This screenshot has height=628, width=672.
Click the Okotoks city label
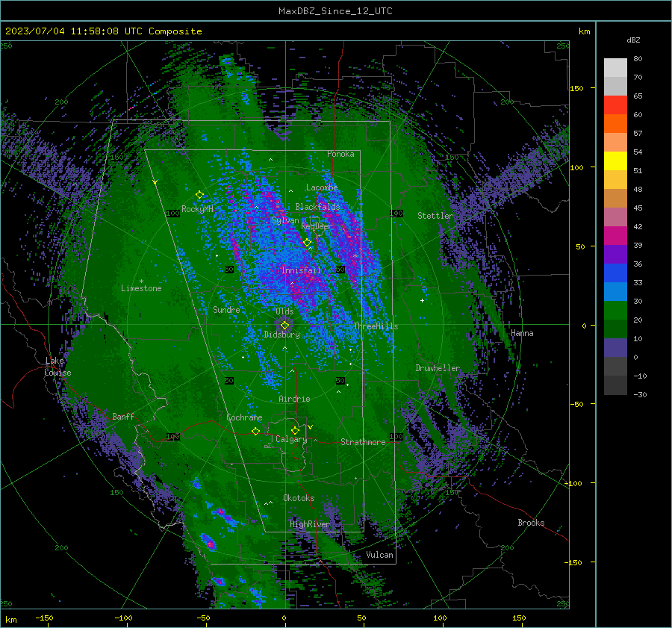tap(299, 497)
